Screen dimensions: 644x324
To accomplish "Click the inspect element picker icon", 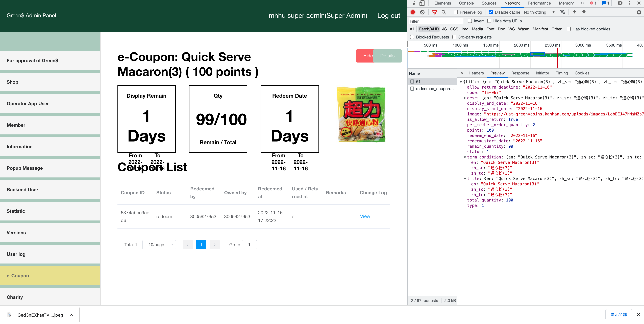I will 413,3.
